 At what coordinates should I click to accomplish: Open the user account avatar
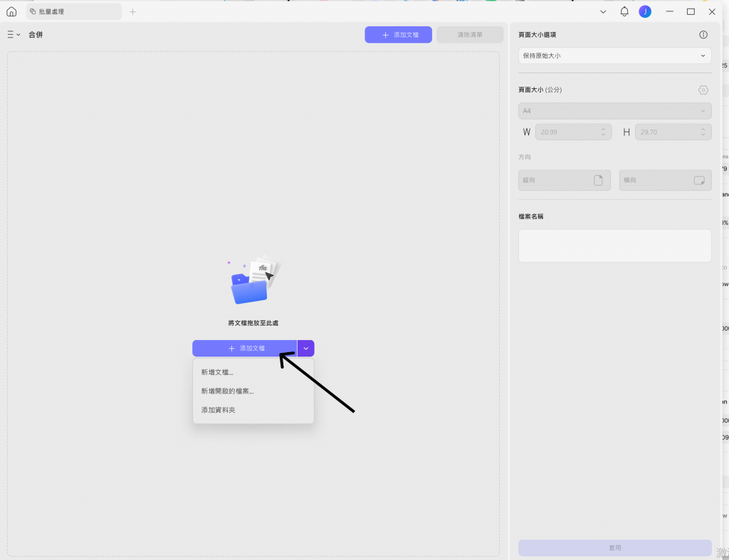click(x=645, y=11)
